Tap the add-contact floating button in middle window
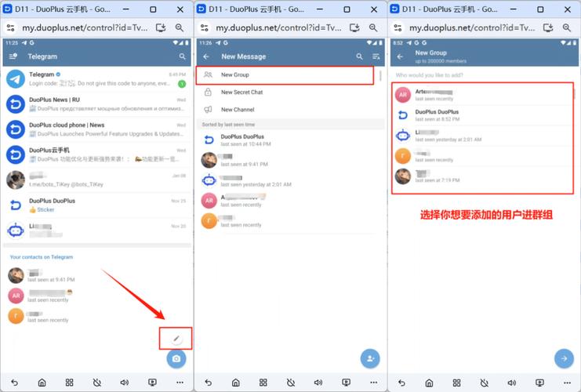Viewport: 581px width, 392px height. (370, 358)
